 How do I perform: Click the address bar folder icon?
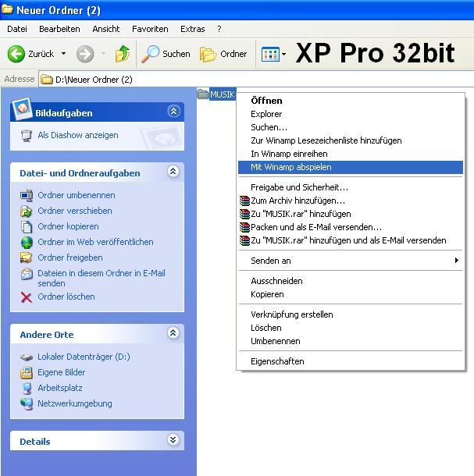click(47, 80)
